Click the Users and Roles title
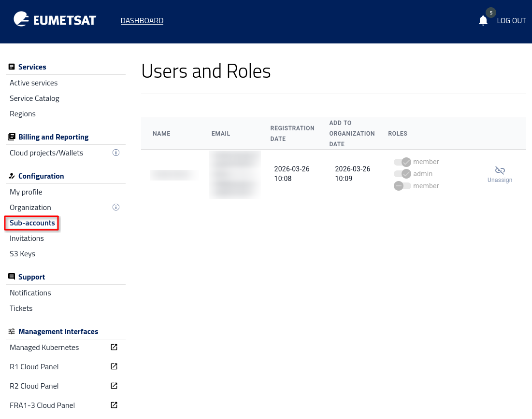532x419 pixels. [206, 71]
